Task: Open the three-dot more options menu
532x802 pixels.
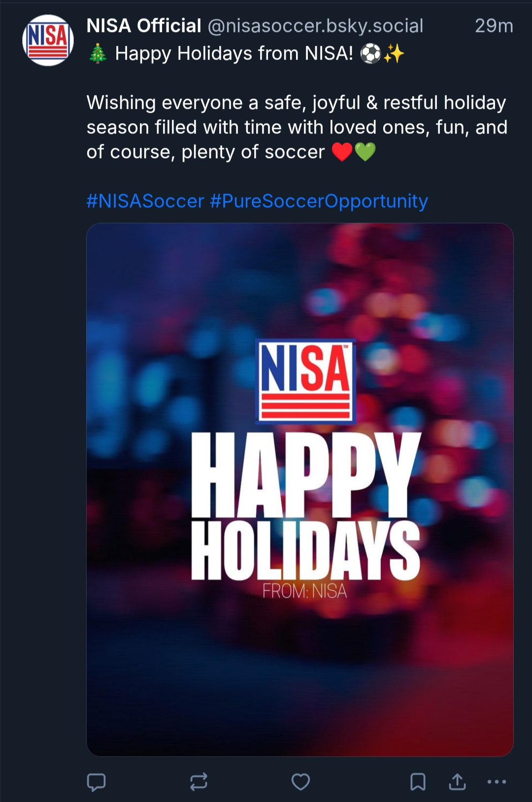Action: pos(497,782)
